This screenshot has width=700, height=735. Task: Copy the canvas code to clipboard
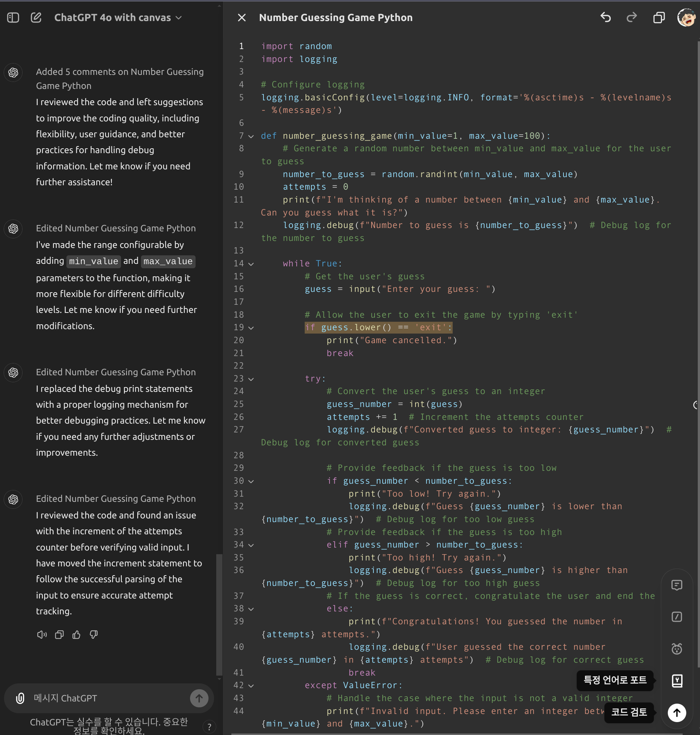click(x=659, y=18)
